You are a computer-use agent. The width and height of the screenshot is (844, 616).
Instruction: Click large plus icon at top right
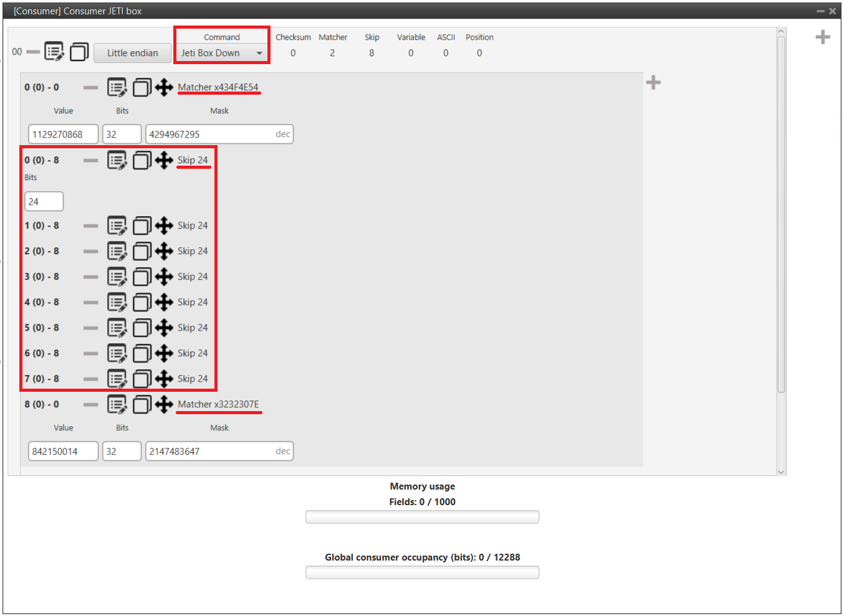[822, 37]
